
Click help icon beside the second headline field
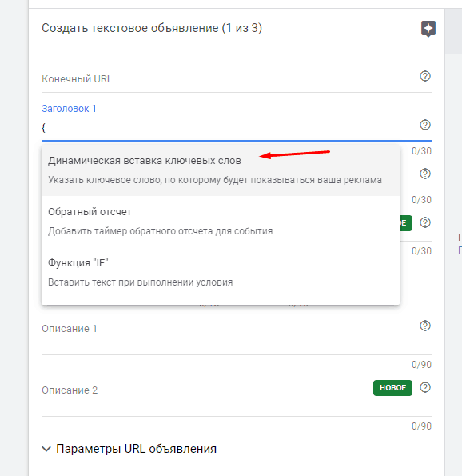pyautogui.click(x=425, y=174)
